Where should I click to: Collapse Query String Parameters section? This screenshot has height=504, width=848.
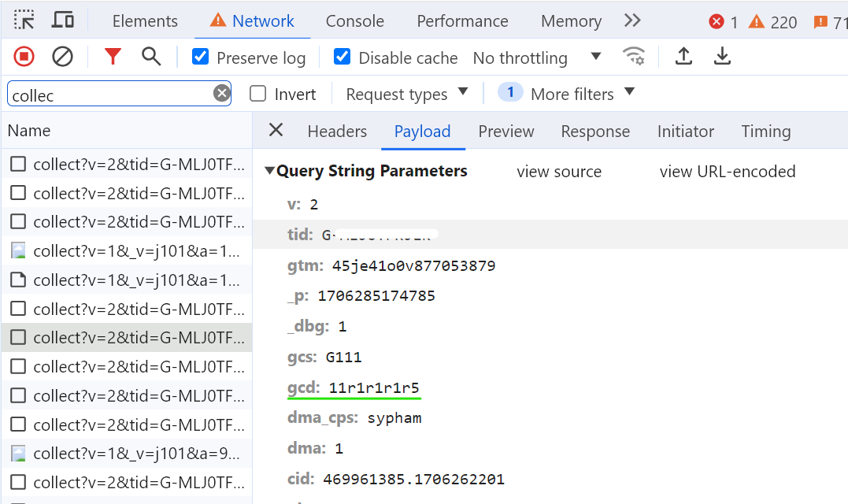[x=270, y=171]
